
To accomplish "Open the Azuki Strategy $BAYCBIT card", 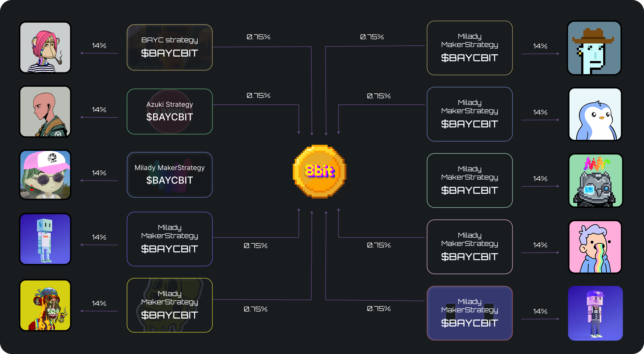I will [x=170, y=112].
